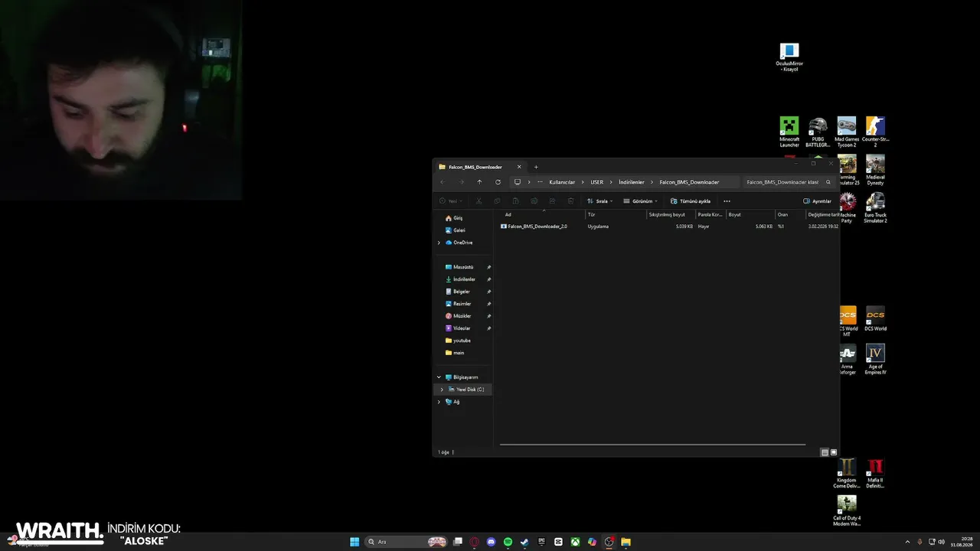Expand the OneDrive tree node
The image size is (980, 551).
click(439, 243)
